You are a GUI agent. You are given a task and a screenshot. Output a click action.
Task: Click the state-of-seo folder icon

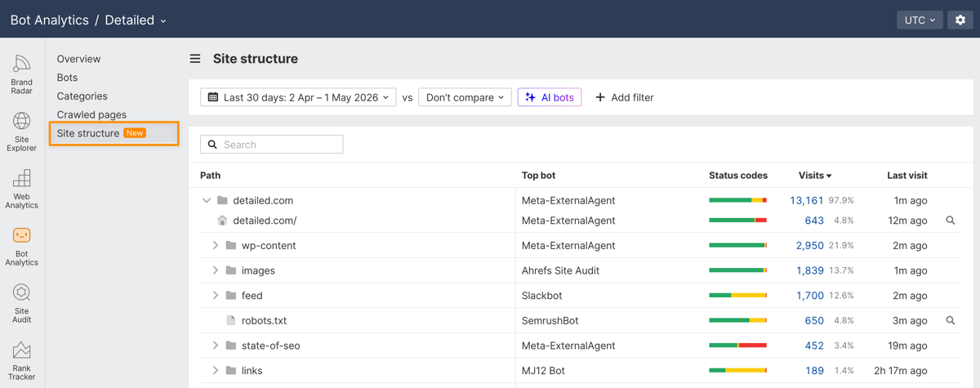coord(231,346)
